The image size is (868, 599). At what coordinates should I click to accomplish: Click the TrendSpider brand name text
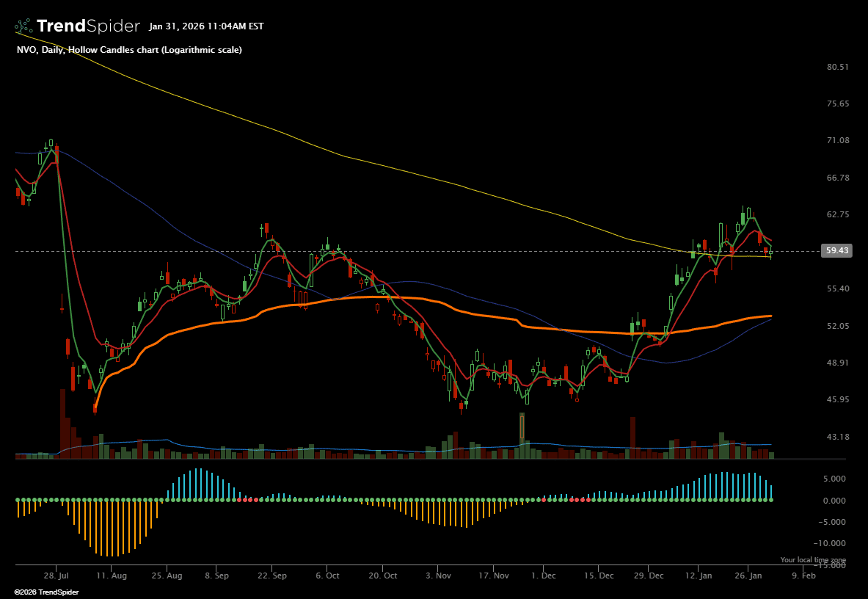pos(88,26)
